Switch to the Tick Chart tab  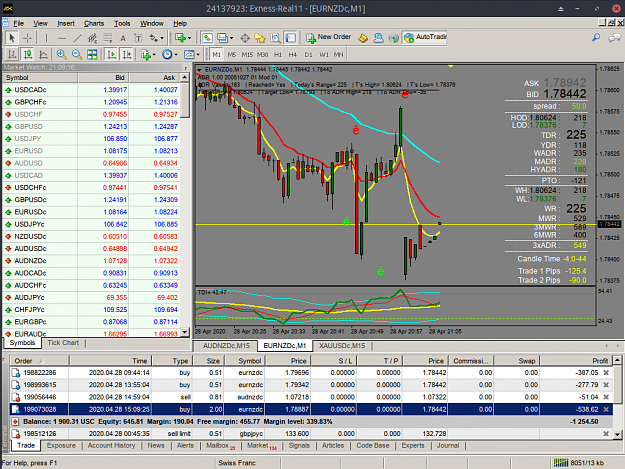[x=63, y=343]
